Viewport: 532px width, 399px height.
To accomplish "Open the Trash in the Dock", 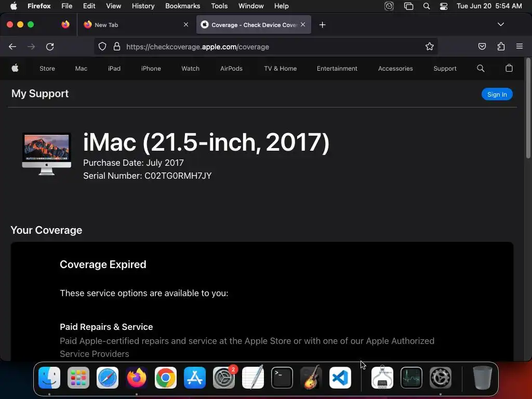I will [482, 378].
